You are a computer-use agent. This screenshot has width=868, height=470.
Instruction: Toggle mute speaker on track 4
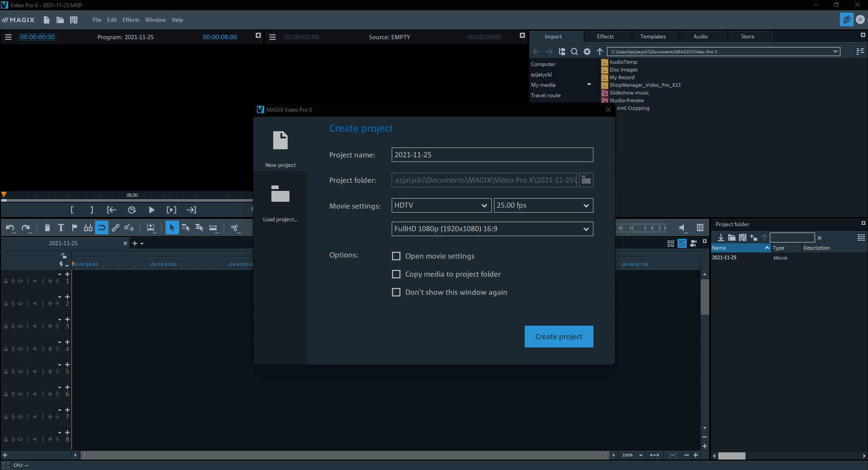click(x=34, y=349)
